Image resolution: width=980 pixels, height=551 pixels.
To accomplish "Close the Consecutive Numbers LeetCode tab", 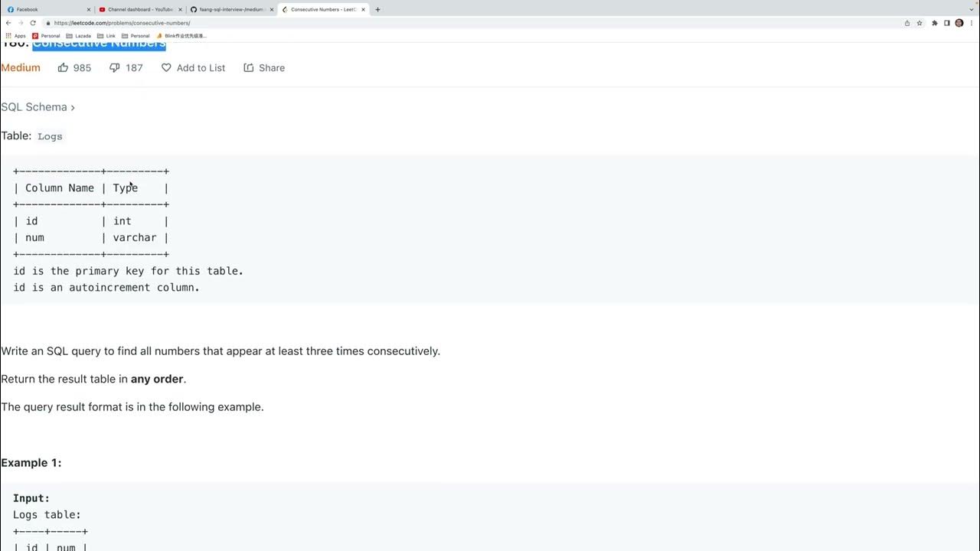I will tap(363, 9).
